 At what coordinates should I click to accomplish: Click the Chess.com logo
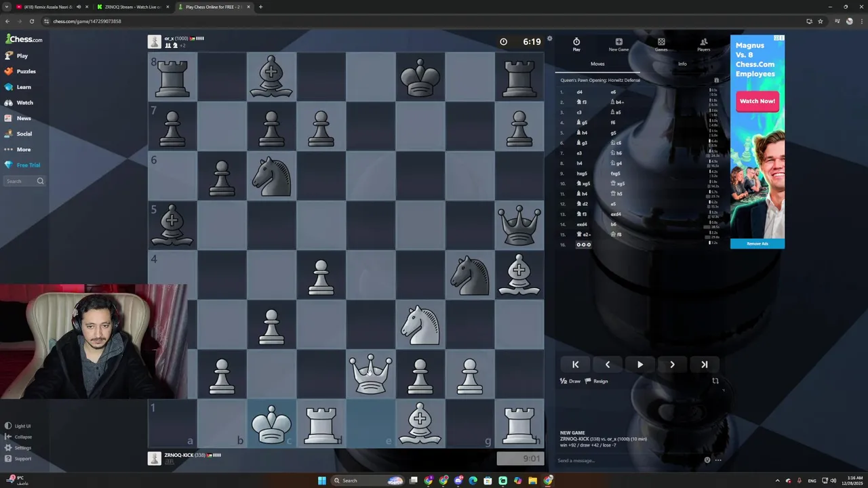(24, 39)
